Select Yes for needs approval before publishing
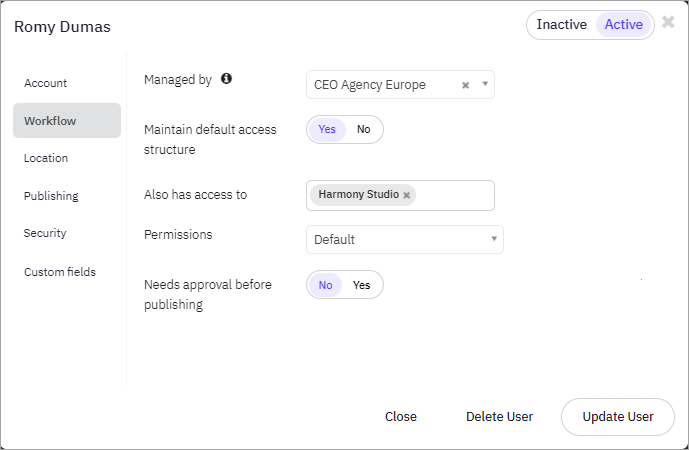 tap(361, 285)
